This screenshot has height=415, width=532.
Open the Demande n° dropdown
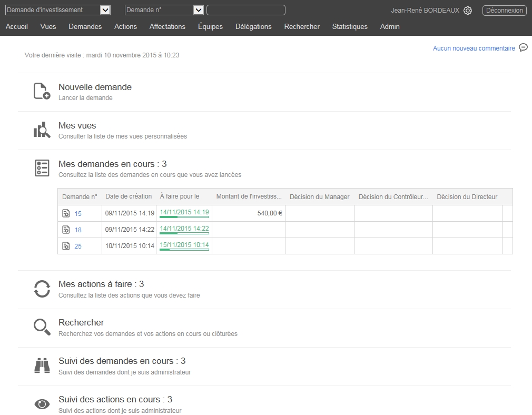click(x=198, y=10)
